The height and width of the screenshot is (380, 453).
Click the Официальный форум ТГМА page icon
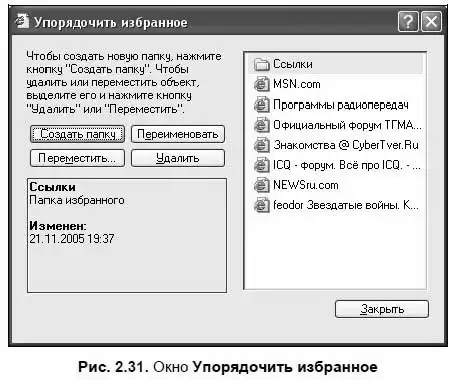click(x=262, y=125)
